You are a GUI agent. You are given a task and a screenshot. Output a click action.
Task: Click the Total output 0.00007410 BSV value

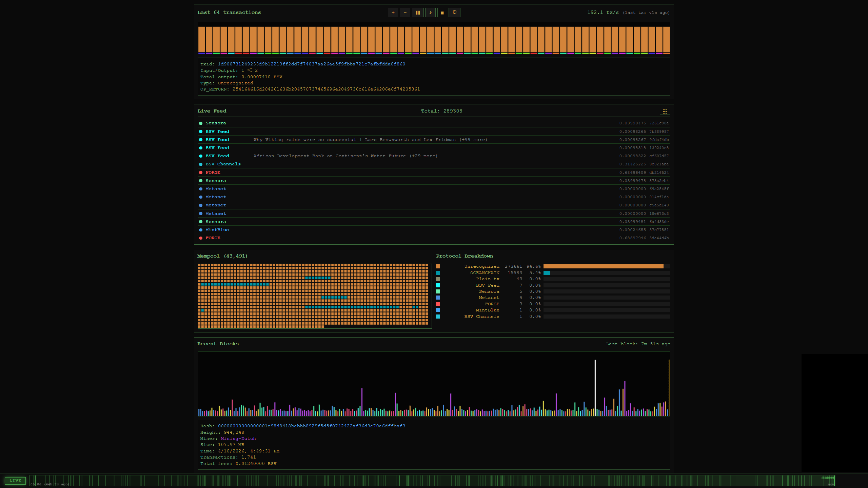(x=262, y=77)
